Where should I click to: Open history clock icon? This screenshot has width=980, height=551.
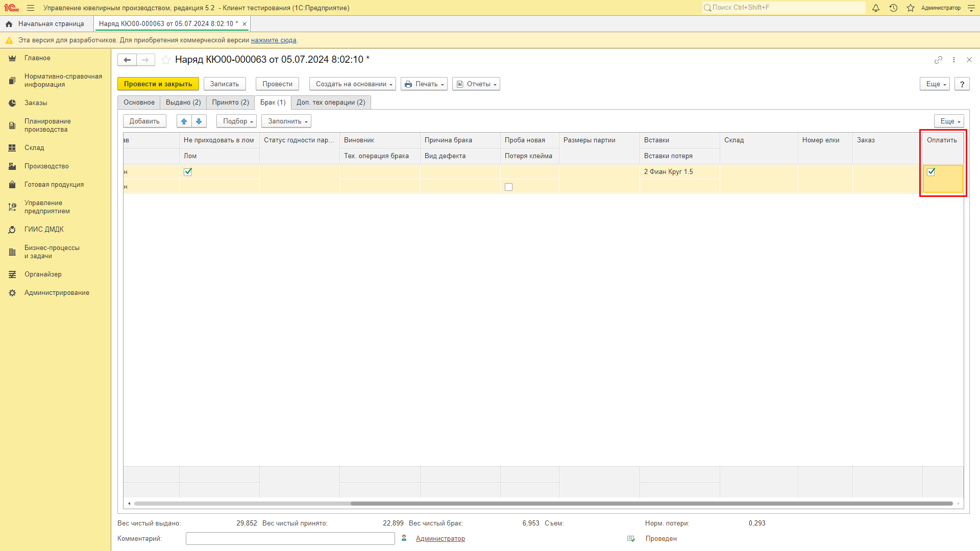click(893, 8)
